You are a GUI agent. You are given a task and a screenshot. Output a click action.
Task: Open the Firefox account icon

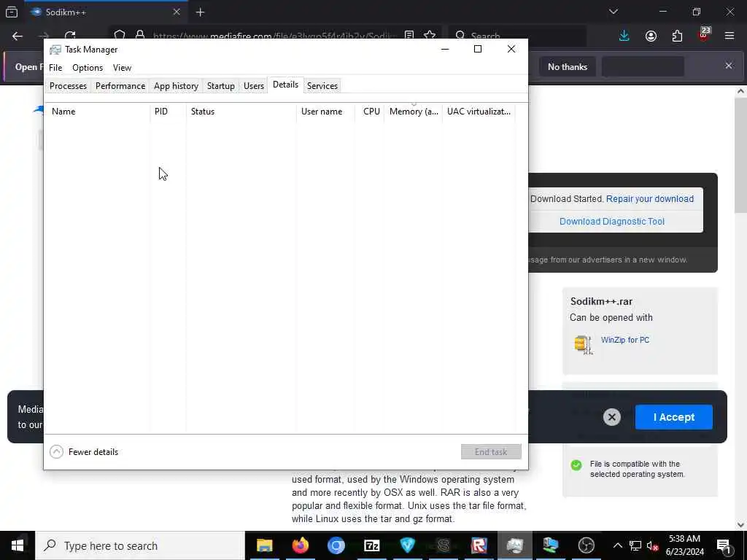(x=651, y=36)
